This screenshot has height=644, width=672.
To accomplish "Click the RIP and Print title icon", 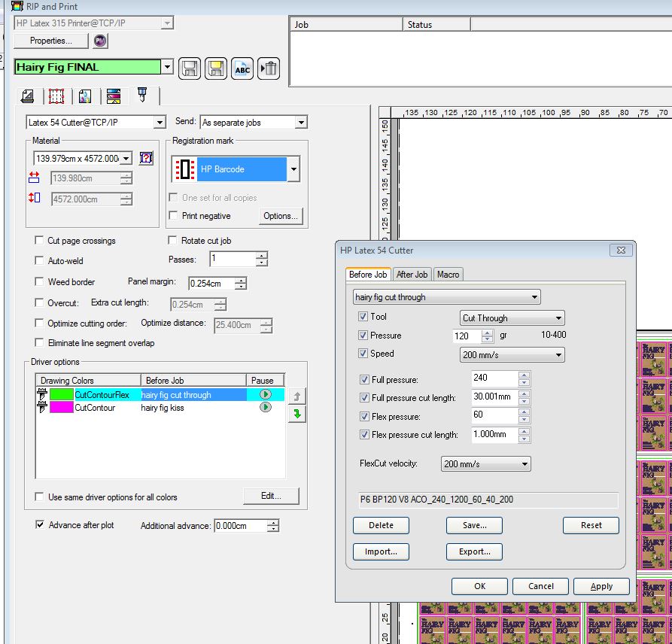I will (x=17, y=6).
